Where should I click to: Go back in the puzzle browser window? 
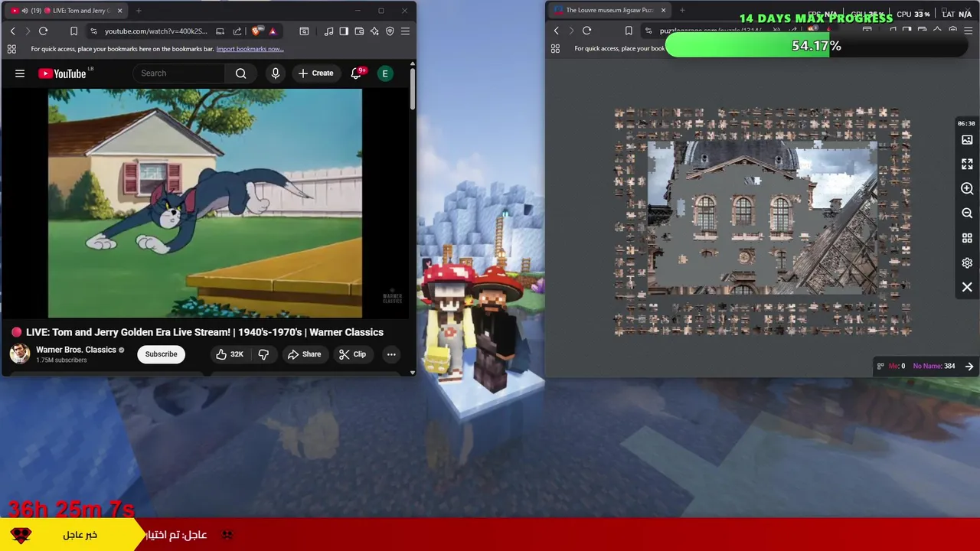tap(556, 31)
